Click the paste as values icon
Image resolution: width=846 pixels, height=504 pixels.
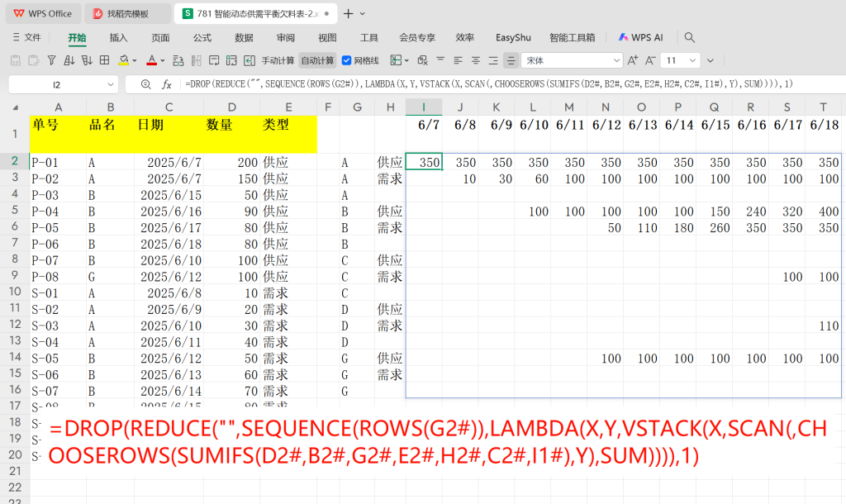[16, 60]
